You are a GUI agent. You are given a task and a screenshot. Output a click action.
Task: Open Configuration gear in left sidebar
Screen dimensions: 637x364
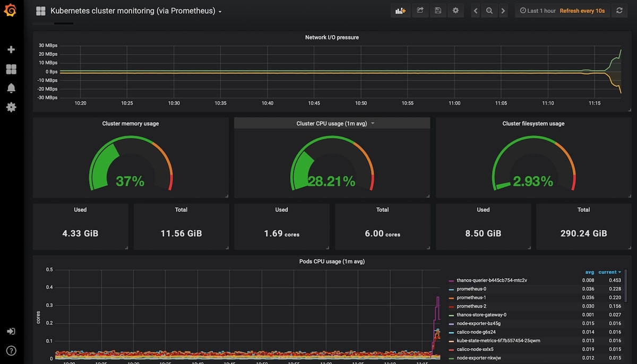11,107
